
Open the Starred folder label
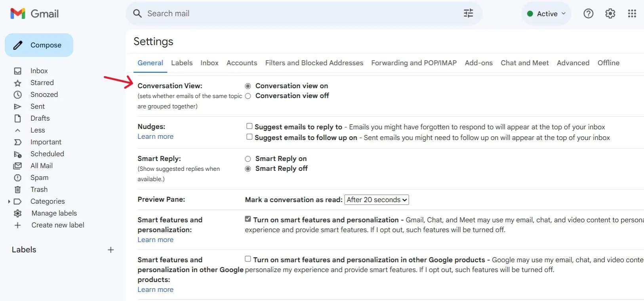tap(42, 83)
